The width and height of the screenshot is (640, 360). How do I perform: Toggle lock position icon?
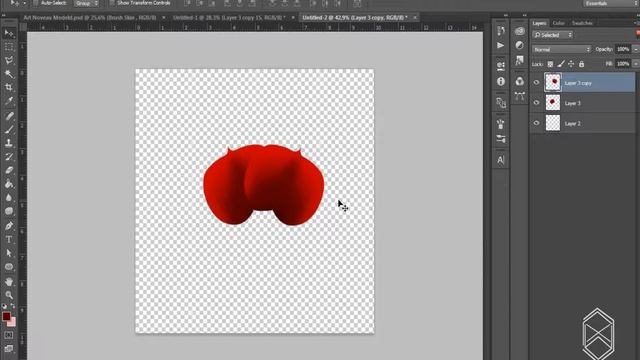click(571, 64)
